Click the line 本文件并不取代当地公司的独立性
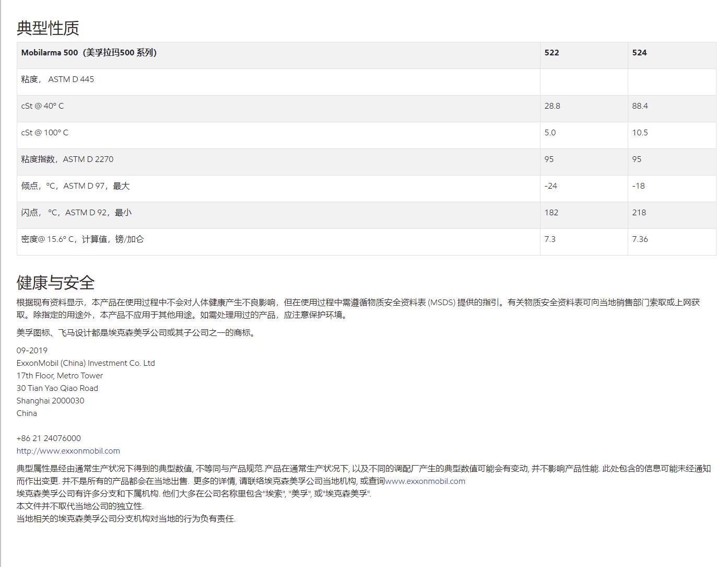The image size is (728, 567). click(80, 506)
